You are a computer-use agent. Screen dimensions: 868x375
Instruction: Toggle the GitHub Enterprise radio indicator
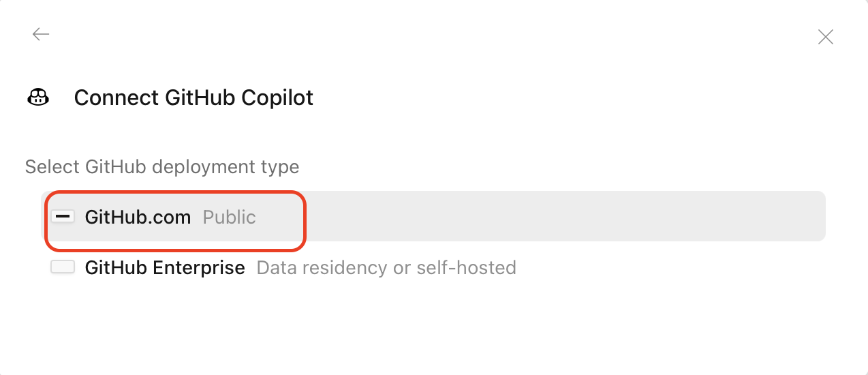63,267
